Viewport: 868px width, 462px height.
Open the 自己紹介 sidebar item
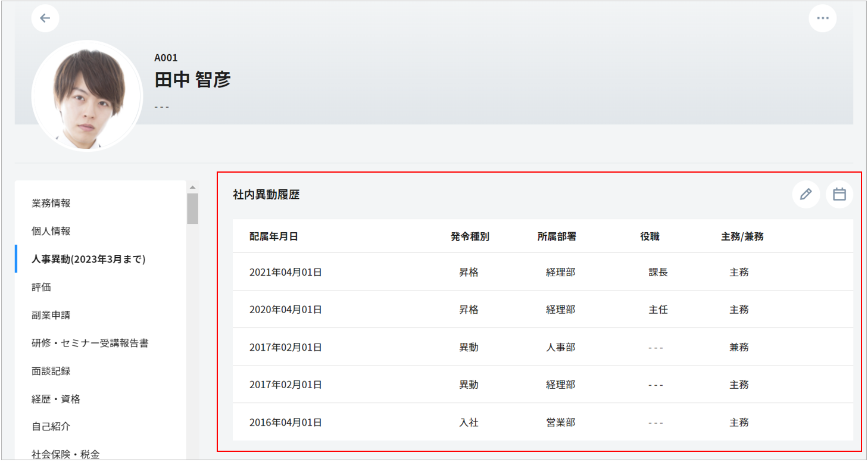pyautogui.click(x=51, y=426)
